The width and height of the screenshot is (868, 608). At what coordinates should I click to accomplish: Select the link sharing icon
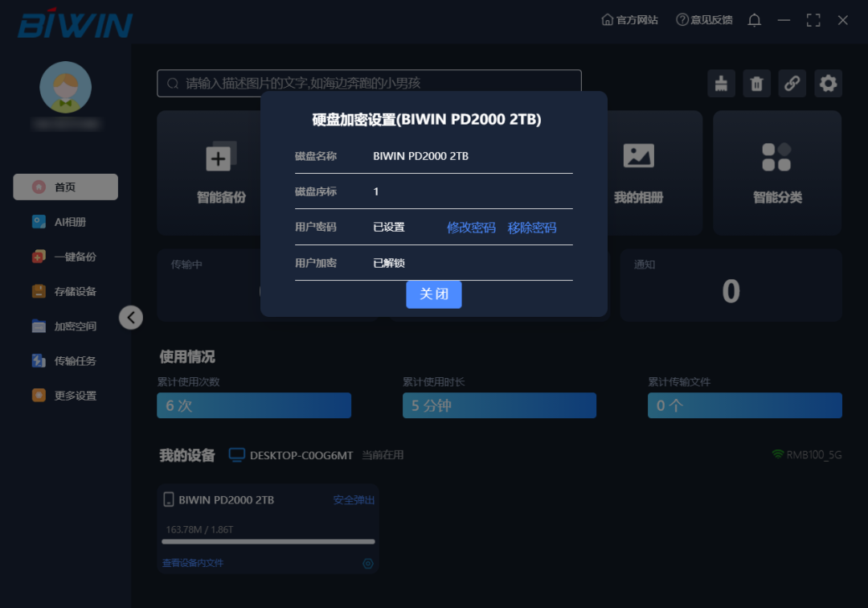(x=792, y=83)
